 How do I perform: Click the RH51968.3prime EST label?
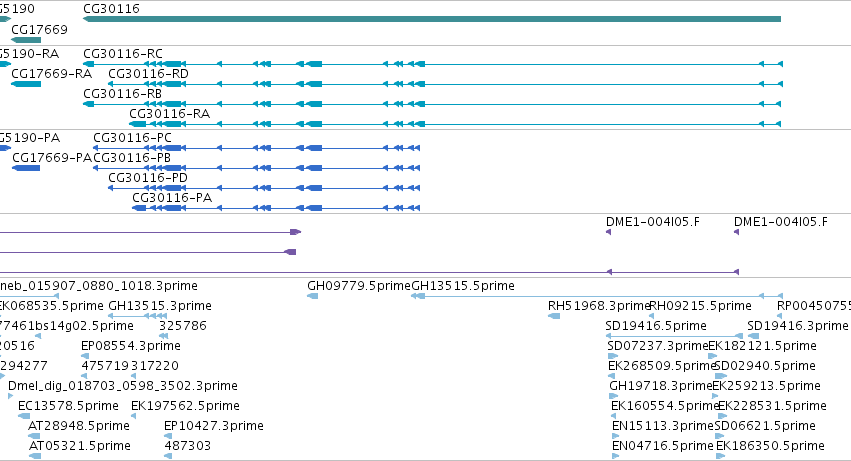click(x=599, y=306)
